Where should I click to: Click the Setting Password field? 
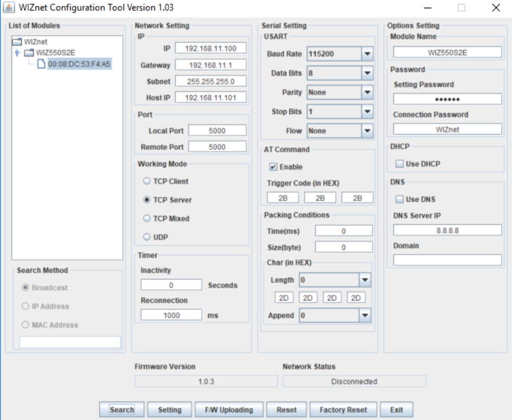447,99
